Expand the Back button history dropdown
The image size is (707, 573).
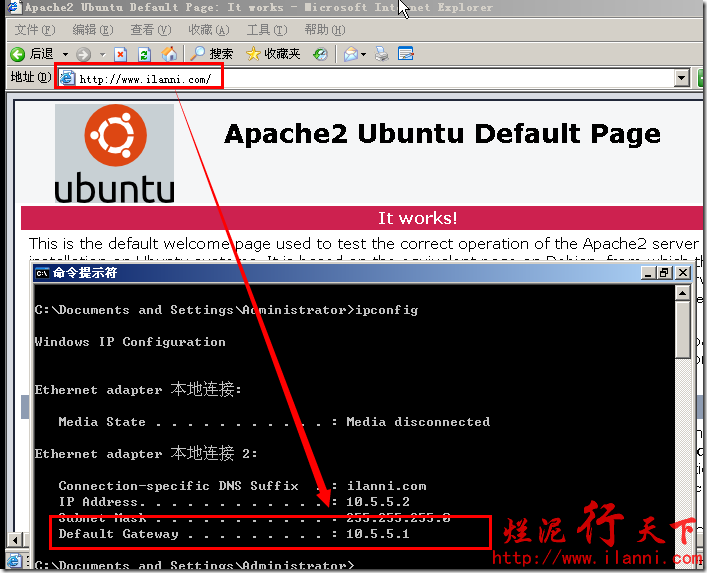pos(66,54)
